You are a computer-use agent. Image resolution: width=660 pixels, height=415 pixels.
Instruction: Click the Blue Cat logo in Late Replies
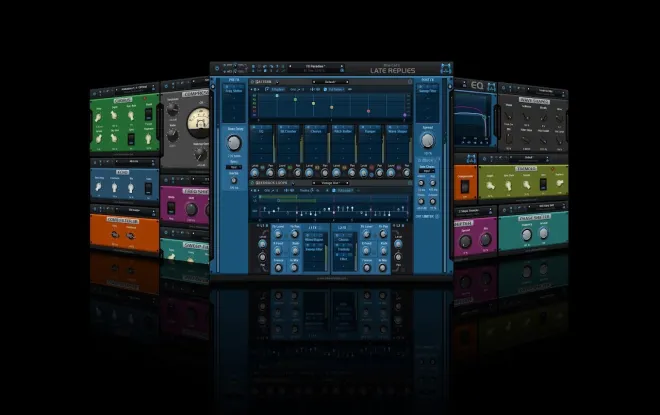446,69
